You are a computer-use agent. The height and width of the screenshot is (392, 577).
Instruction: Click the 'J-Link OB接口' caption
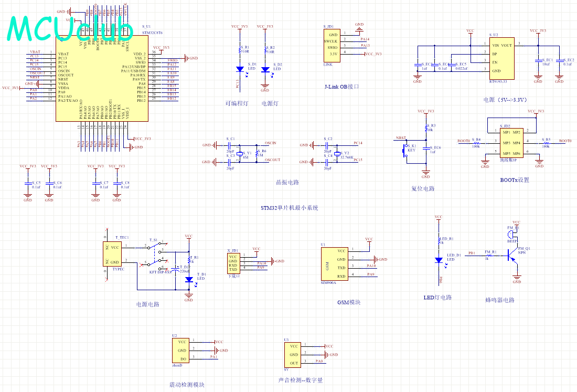coord(341,87)
